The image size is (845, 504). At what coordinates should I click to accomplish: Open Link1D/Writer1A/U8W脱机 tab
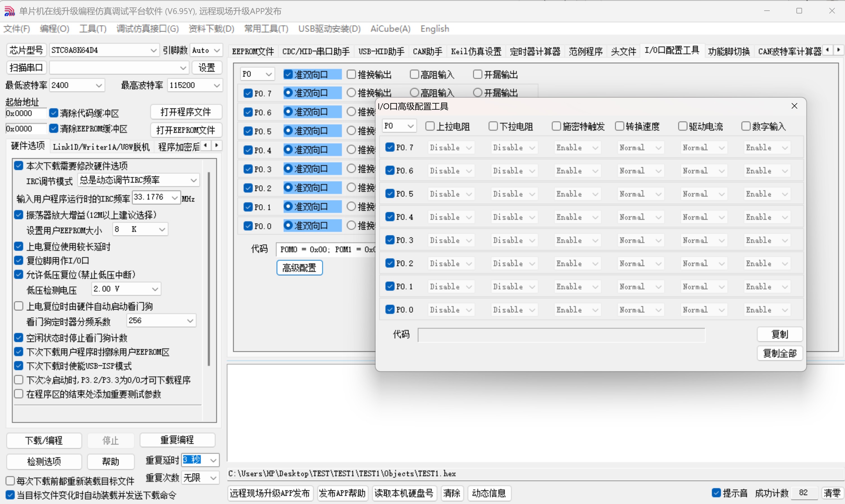(x=101, y=147)
